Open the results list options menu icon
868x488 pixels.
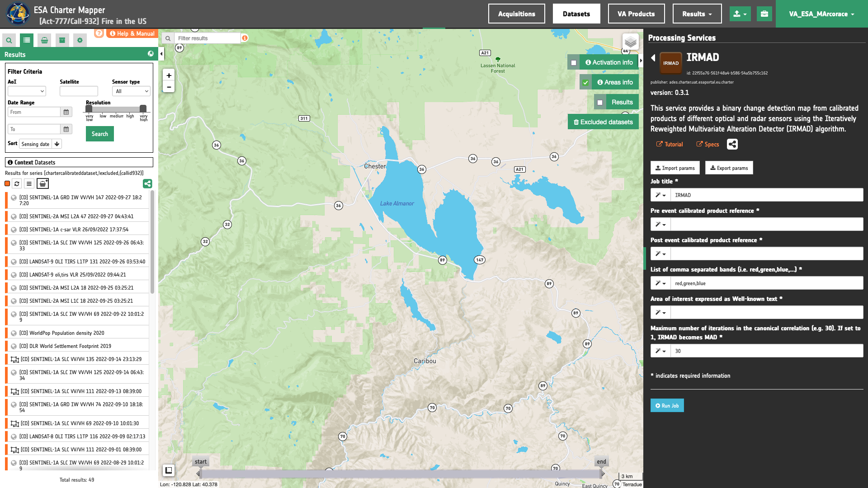(x=29, y=183)
